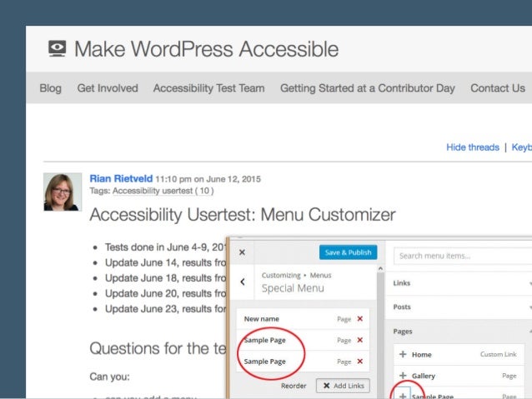Open the Make WordPress Accessible site title

coord(206,49)
